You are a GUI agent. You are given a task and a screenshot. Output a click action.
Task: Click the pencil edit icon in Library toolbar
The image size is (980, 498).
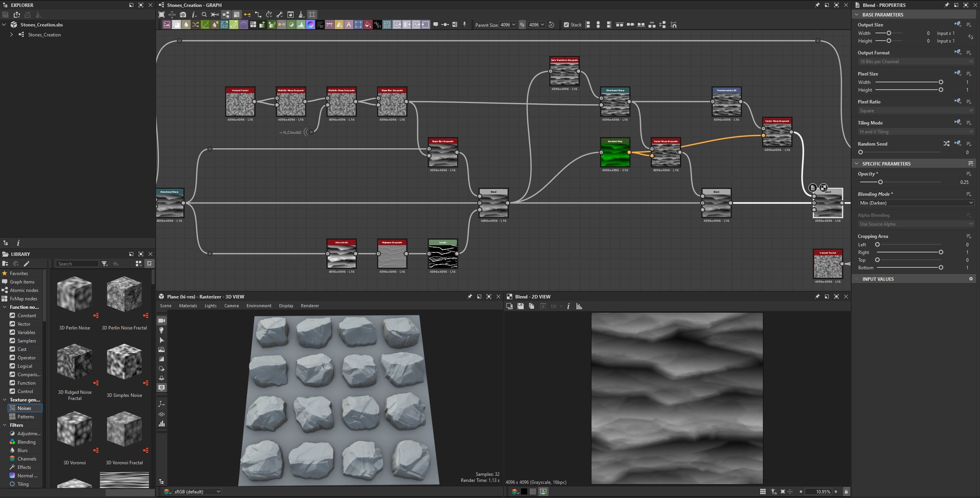click(x=26, y=264)
